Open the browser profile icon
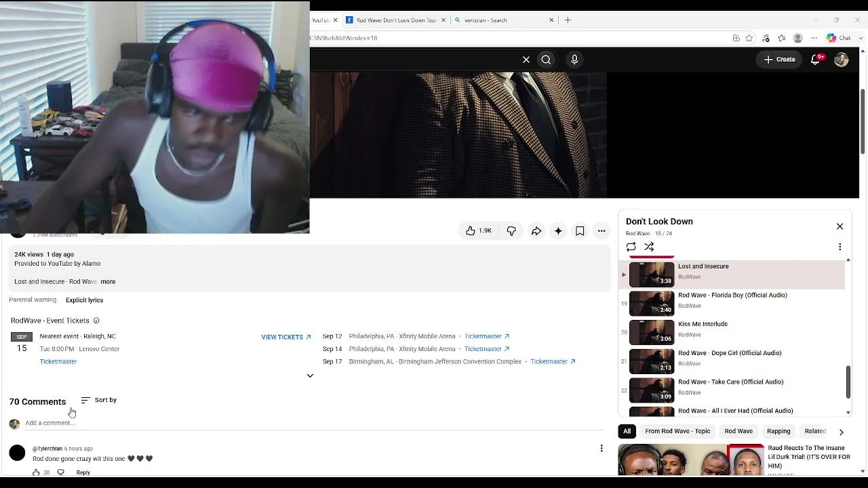 (x=798, y=38)
